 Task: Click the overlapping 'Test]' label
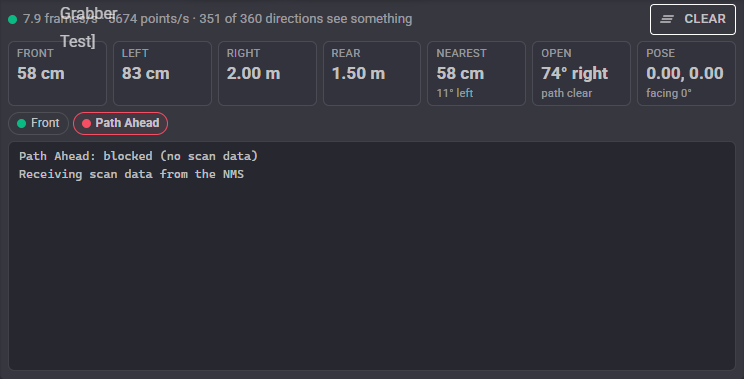(x=78, y=41)
